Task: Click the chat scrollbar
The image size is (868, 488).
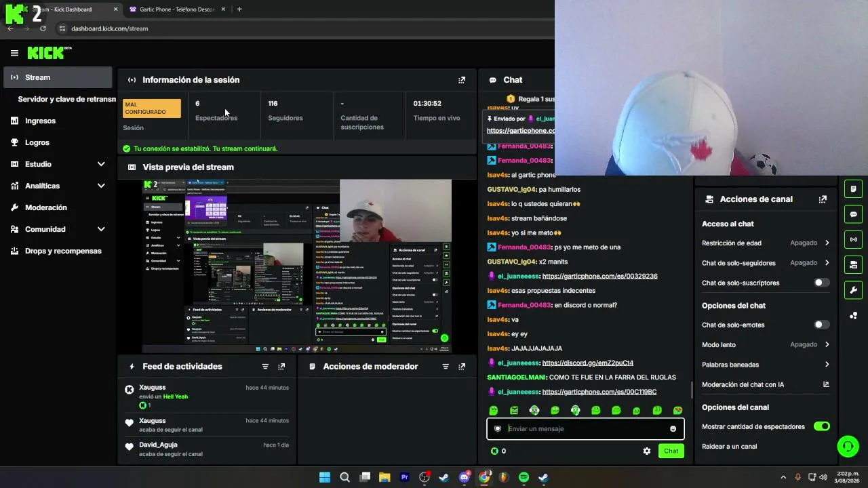Action: [692, 390]
